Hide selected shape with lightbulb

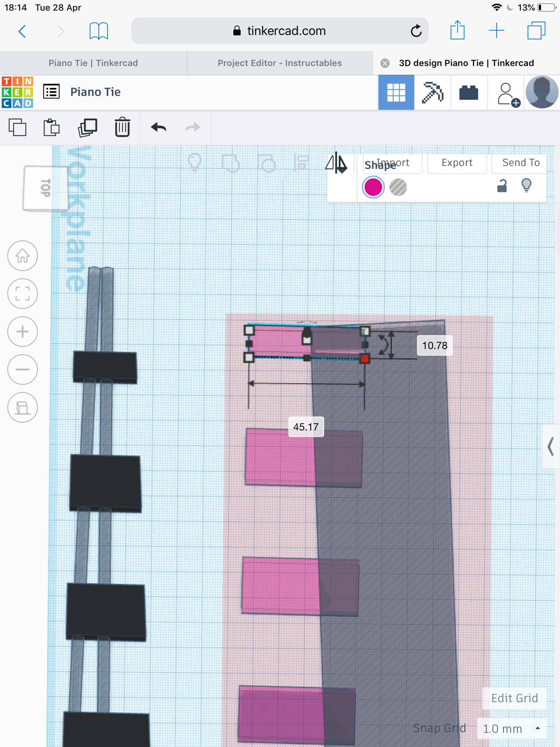click(x=526, y=185)
